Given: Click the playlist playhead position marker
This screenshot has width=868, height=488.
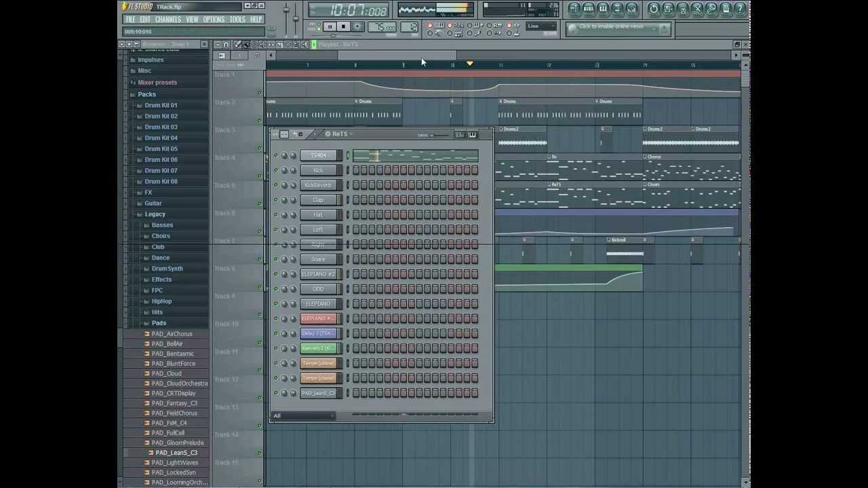Looking at the screenshot, I should click(469, 64).
